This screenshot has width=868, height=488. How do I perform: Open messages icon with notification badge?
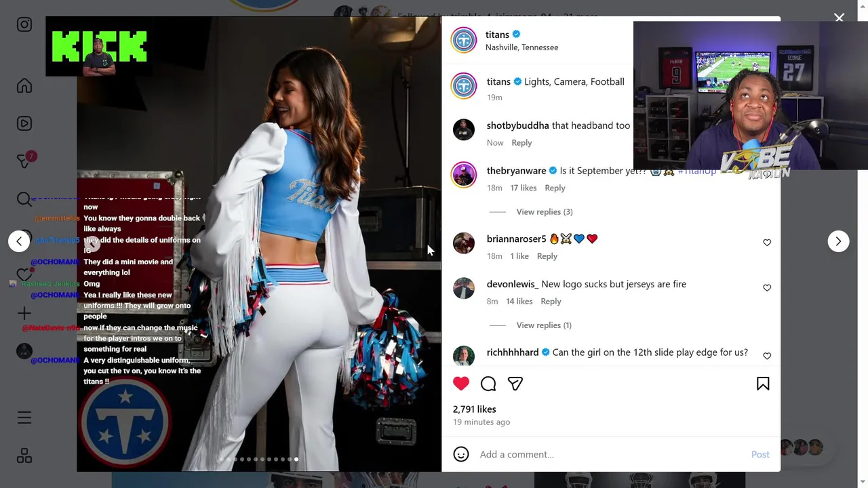point(24,161)
